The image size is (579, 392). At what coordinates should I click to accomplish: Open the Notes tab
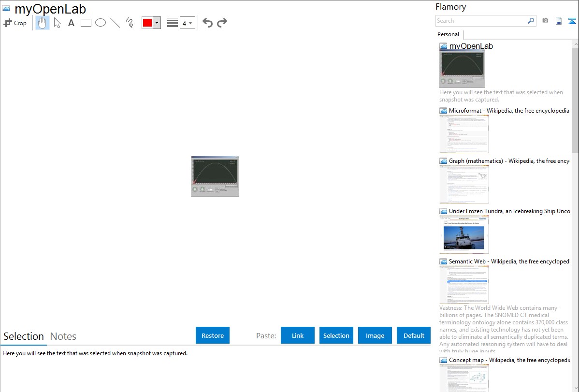[63, 336]
